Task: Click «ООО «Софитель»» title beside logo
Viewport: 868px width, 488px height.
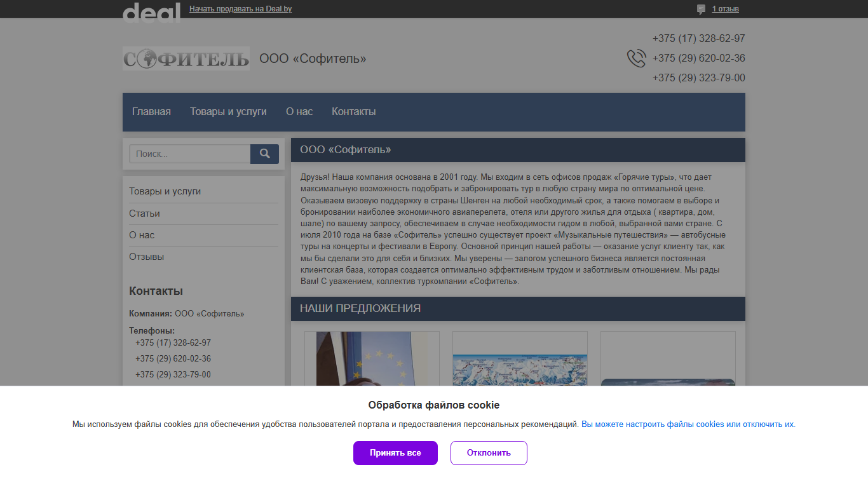Action: [x=313, y=59]
